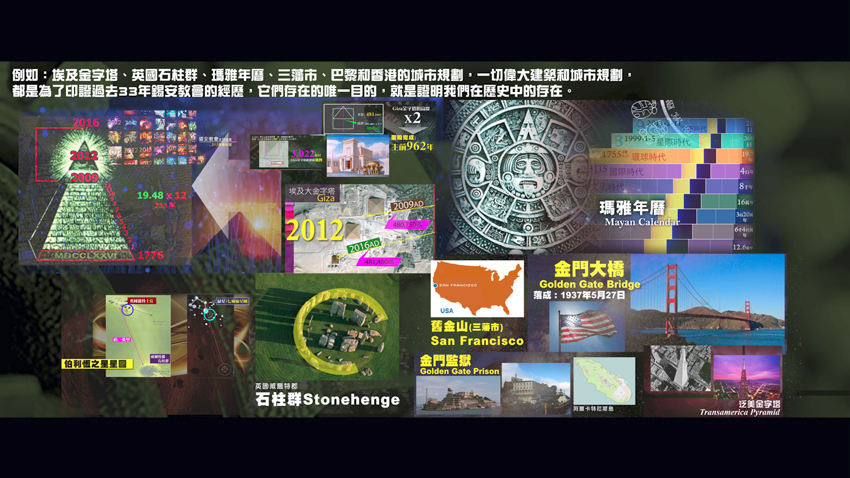Click the '3,022' pink number diagram
The image size is (850, 478).
287,152
